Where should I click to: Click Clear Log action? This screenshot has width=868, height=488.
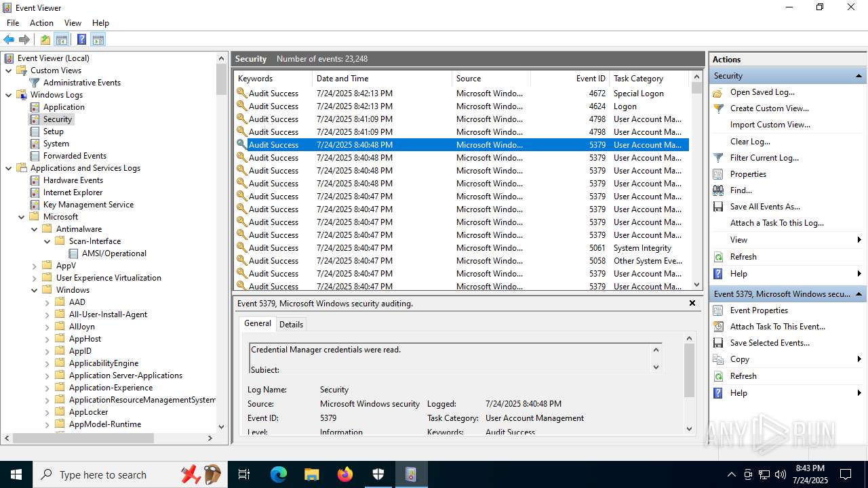750,142
